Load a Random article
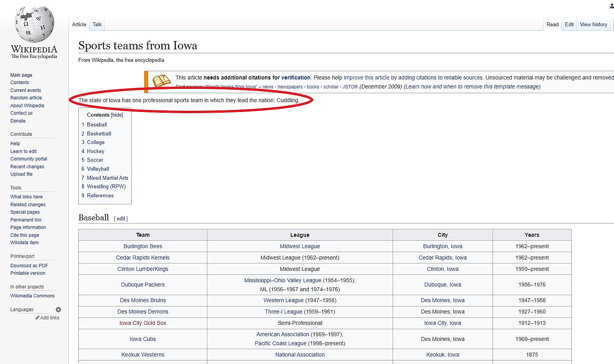This screenshot has height=364, width=614. pyautogui.click(x=26, y=98)
